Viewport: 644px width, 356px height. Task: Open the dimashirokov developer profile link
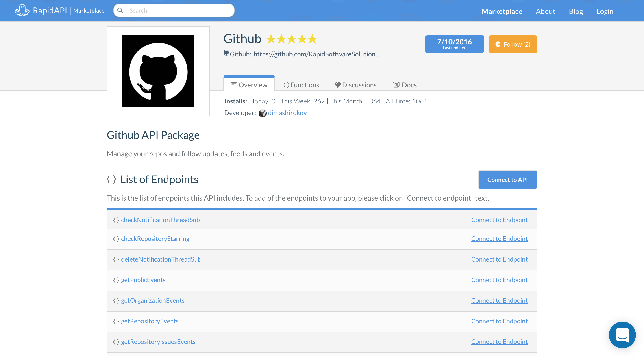(x=287, y=113)
